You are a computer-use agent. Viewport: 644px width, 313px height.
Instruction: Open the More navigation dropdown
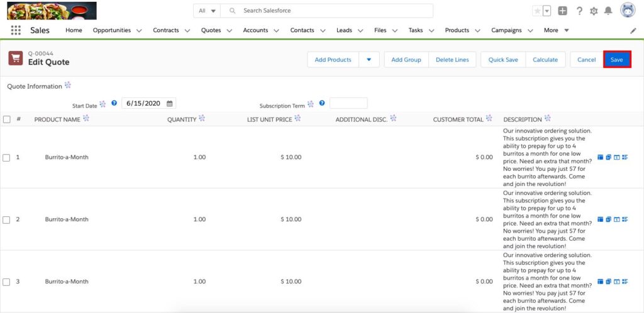[x=557, y=30]
